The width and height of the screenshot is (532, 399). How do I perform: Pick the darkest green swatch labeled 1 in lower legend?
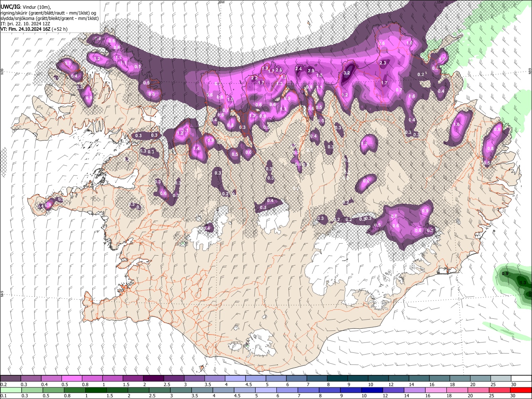tap(96, 390)
